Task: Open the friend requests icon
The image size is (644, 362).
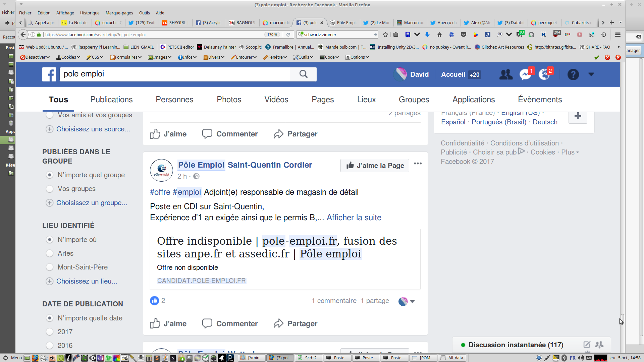Action: coord(506,74)
